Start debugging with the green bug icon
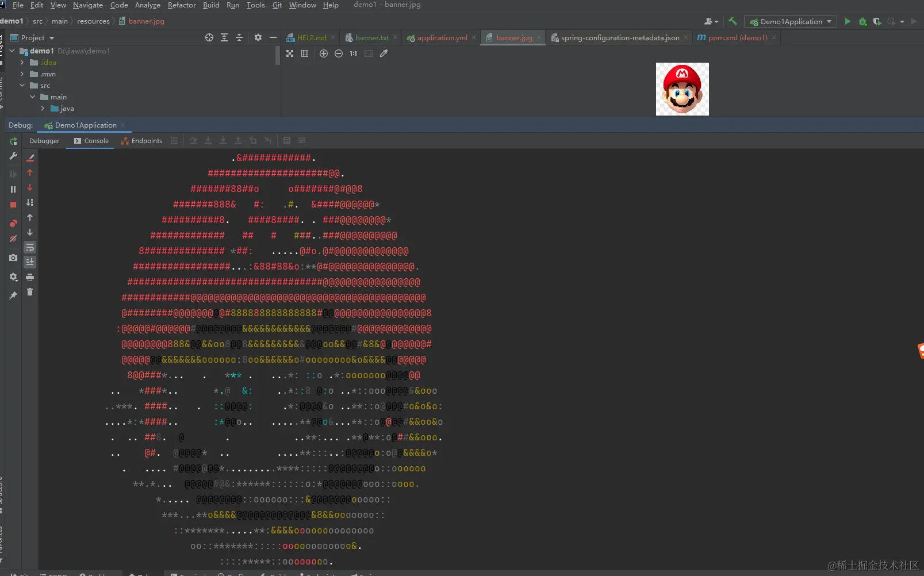This screenshot has height=576, width=924. (862, 21)
